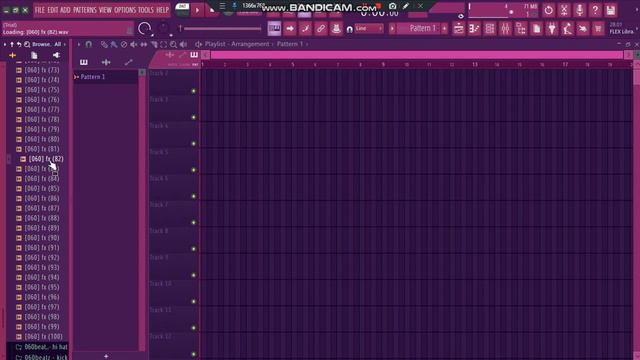Open the FILE menu

[40, 10]
